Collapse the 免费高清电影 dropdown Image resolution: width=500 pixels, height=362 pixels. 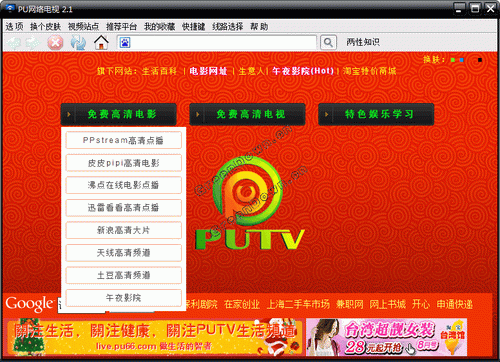(118, 114)
